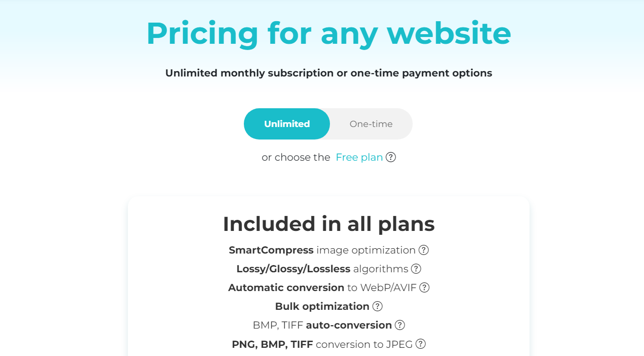Show info for Automatic conversion to WebP/AVIF
Viewport: 644px width, 356px height.
(424, 288)
